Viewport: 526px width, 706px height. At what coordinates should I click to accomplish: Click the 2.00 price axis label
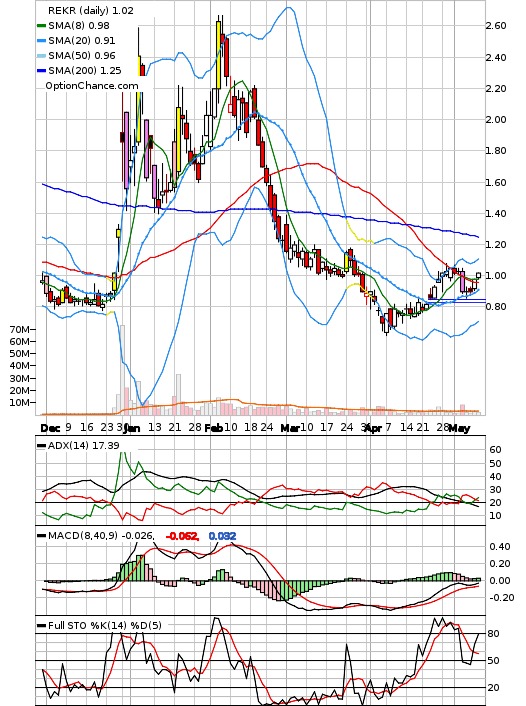pyautogui.click(x=496, y=119)
